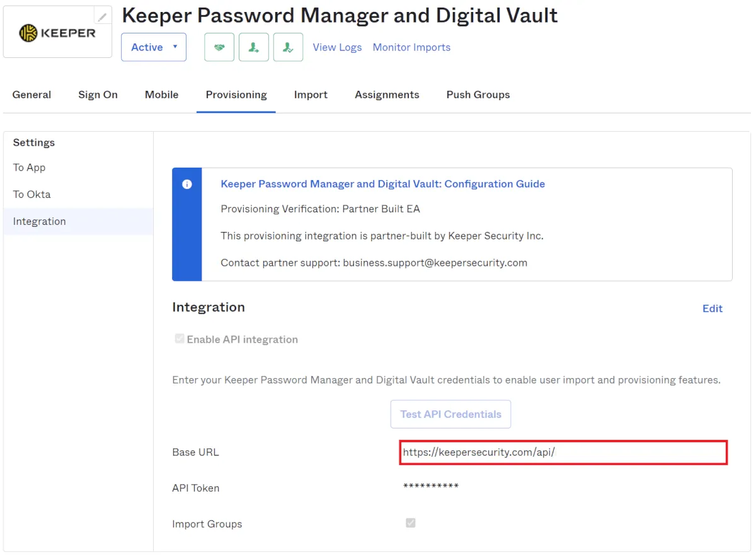756x557 pixels.
Task: Switch to the Sign On tab
Action: pyautogui.click(x=98, y=95)
